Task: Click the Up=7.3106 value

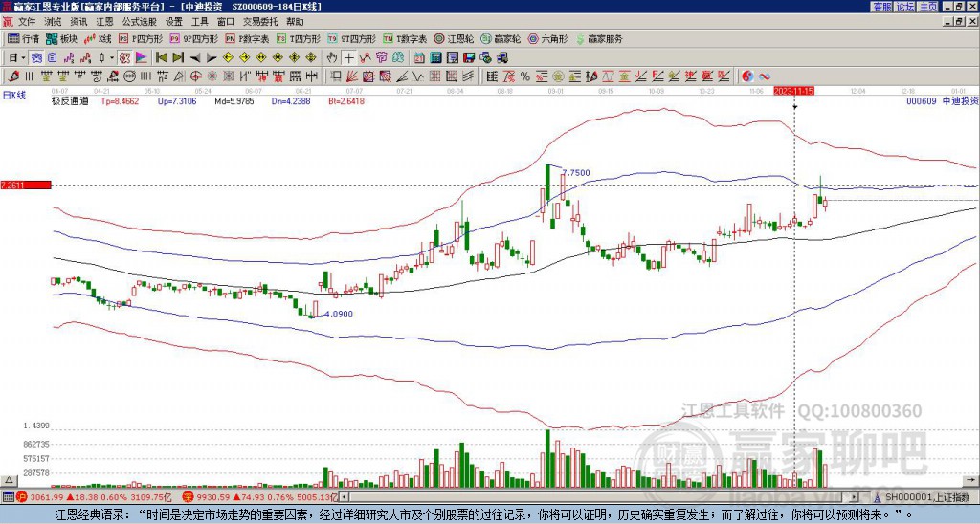Action: [177, 101]
